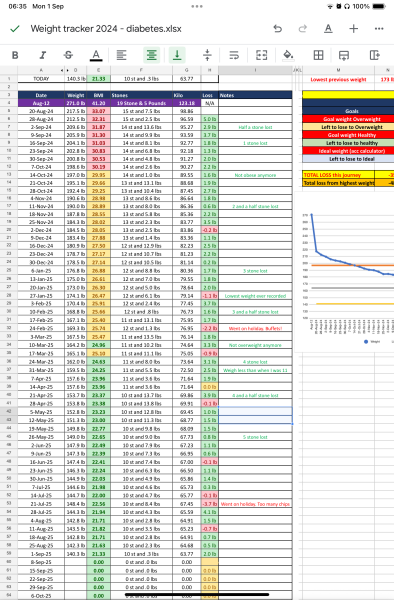
Task: Select the weight line chart
Action: click(x=345, y=272)
